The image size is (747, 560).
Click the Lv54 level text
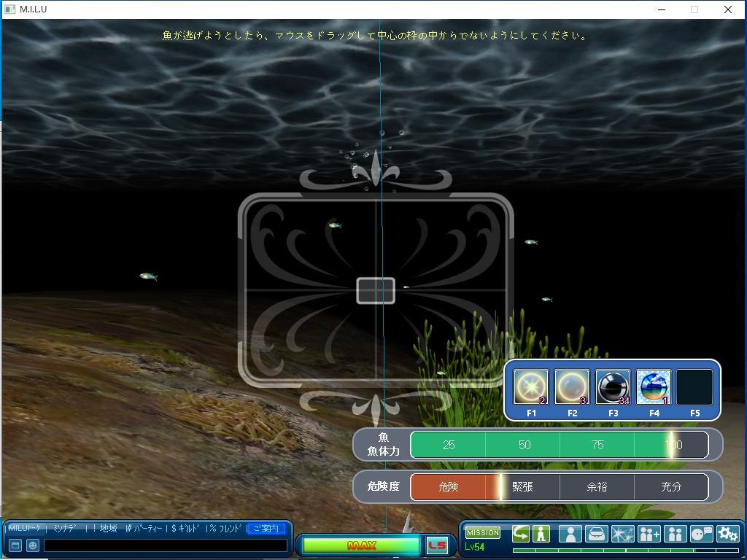pos(475,547)
